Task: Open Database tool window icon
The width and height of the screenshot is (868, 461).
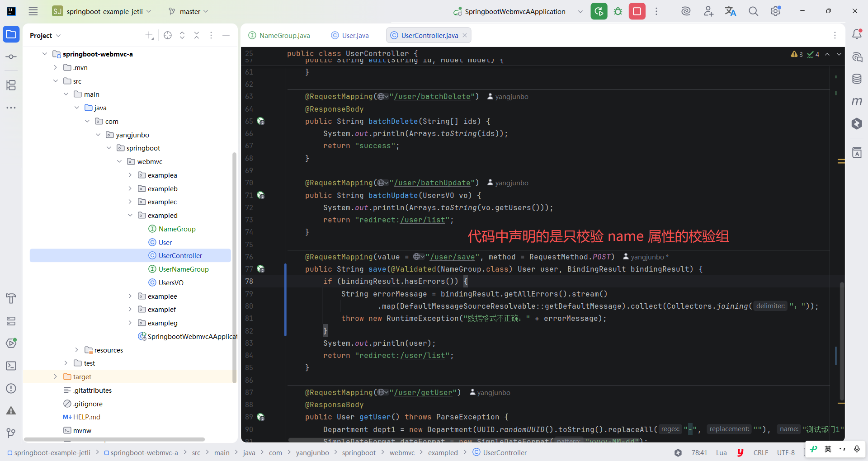Action: 857,79
